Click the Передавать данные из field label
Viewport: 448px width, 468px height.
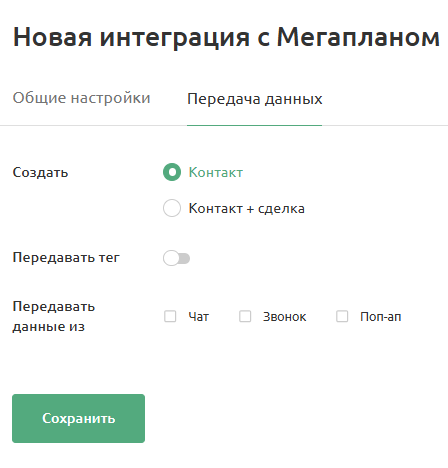(54, 316)
